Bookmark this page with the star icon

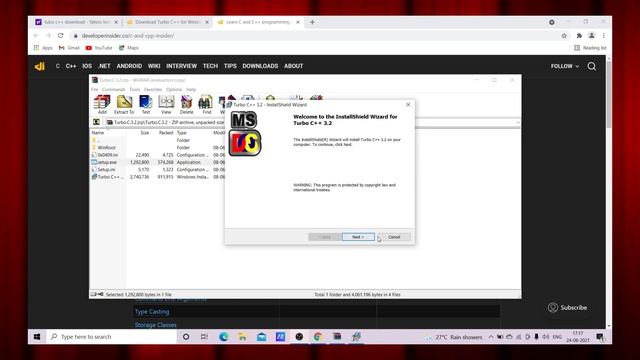point(564,36)
